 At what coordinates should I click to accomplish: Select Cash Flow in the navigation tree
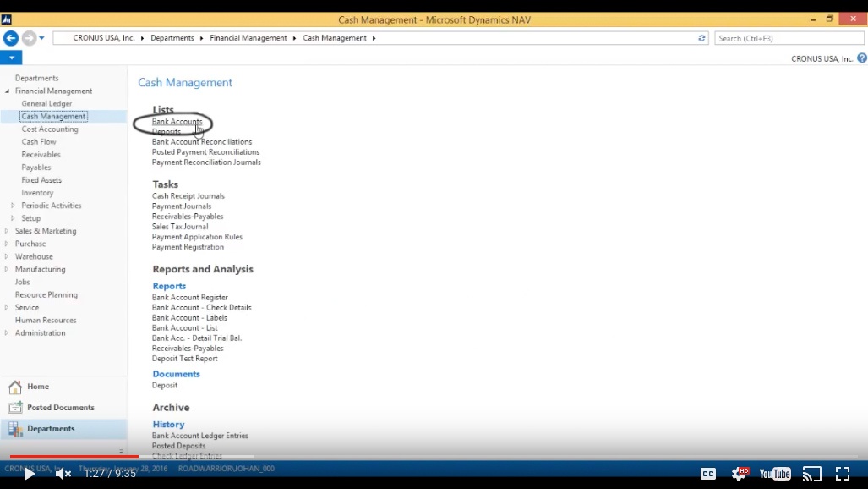[39, 142]
